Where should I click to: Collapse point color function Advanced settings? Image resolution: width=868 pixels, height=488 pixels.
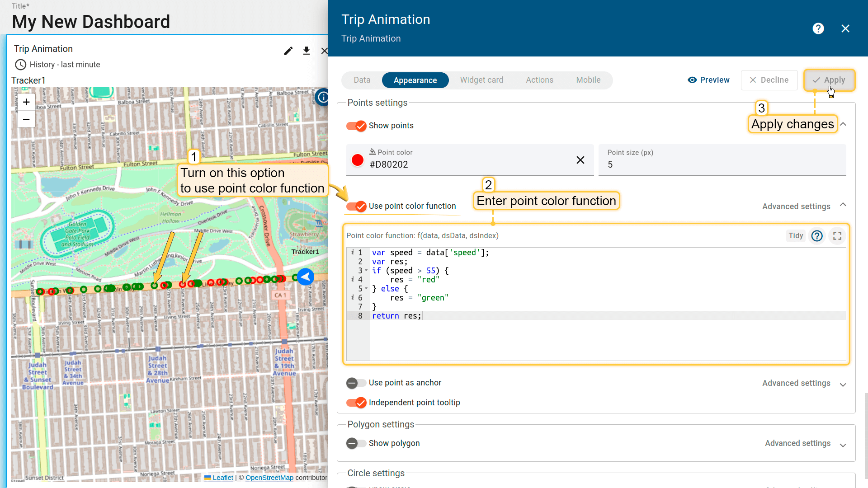tap(843, 205)
